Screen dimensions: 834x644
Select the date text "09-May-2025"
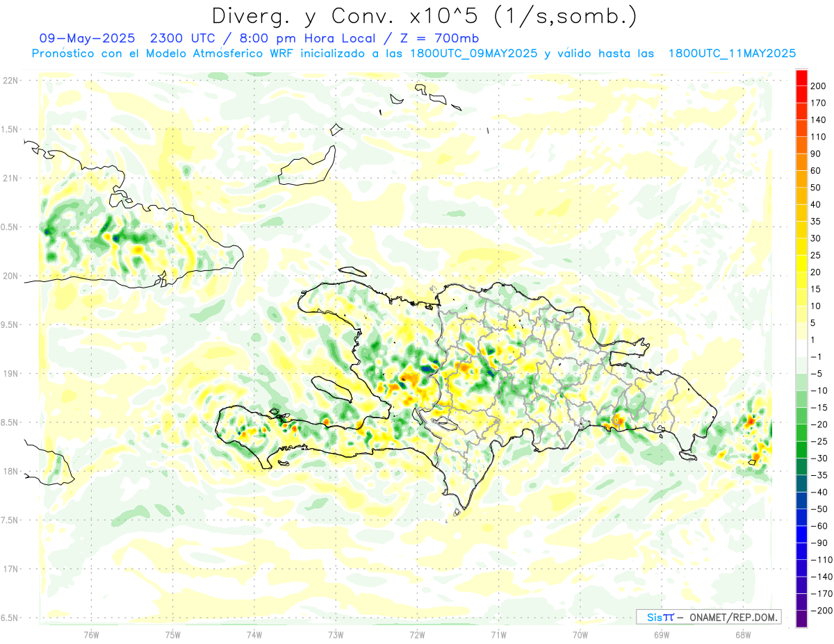point(88,38)
